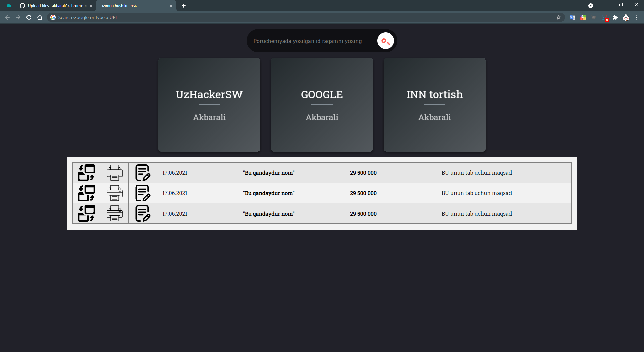Click the pinned teal tab at far left

click(9, 6)
